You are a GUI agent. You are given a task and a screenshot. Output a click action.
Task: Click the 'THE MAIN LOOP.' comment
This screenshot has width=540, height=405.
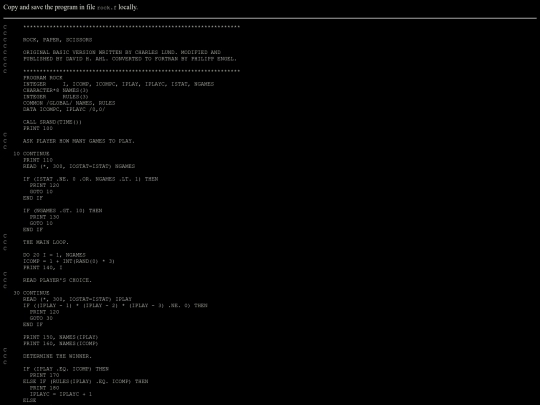(x=46, y=242)
